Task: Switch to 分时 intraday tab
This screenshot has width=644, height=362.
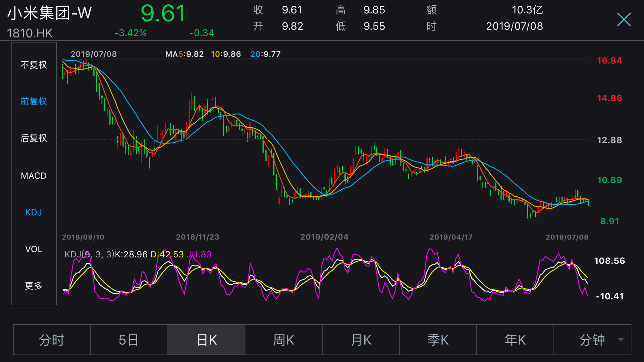Action: (x=52, y=340)
